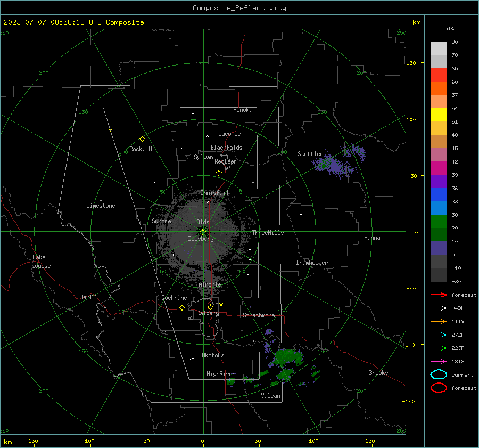Click the Drumheller label
479x448 pixels.
click(312, 263)
